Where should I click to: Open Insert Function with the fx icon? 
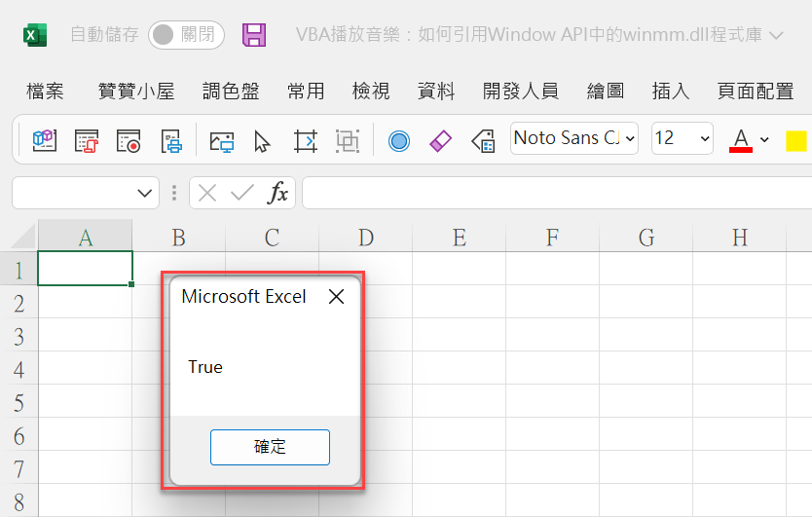pos(277,193)
